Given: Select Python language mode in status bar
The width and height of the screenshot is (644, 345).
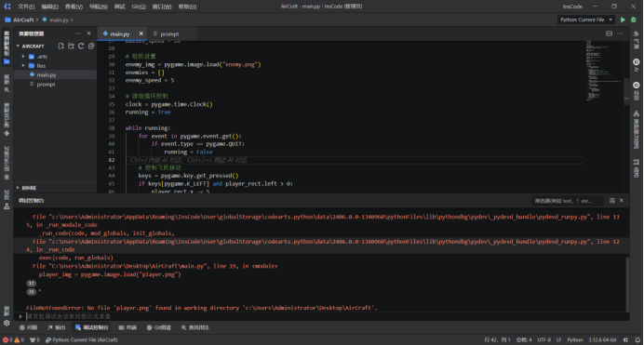Looking at the screenshot, I should [574, 339].
